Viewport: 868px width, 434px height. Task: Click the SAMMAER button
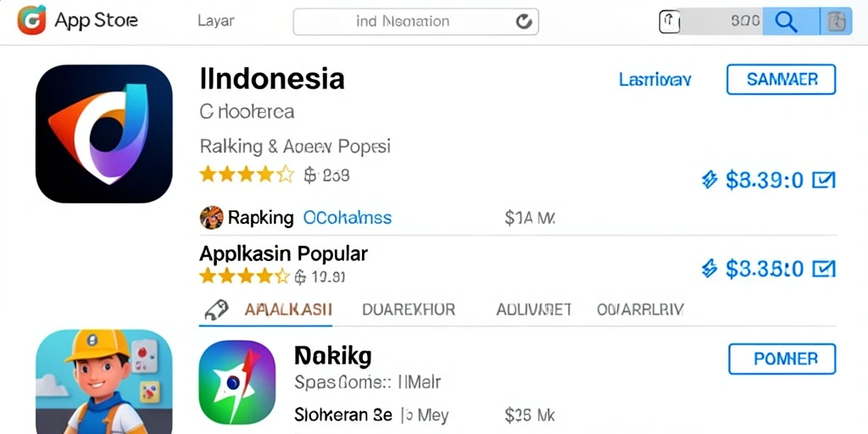[x=781, y=79]
